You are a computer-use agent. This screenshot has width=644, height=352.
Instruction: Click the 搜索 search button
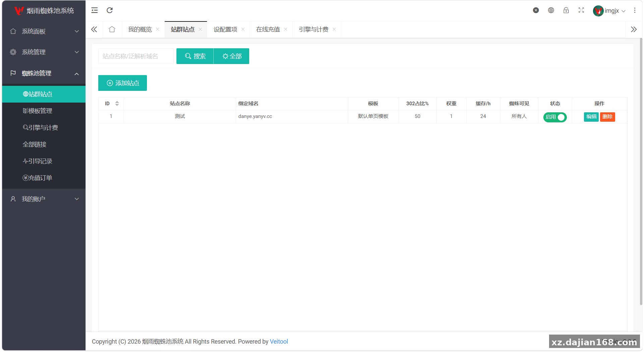(195, 56)
